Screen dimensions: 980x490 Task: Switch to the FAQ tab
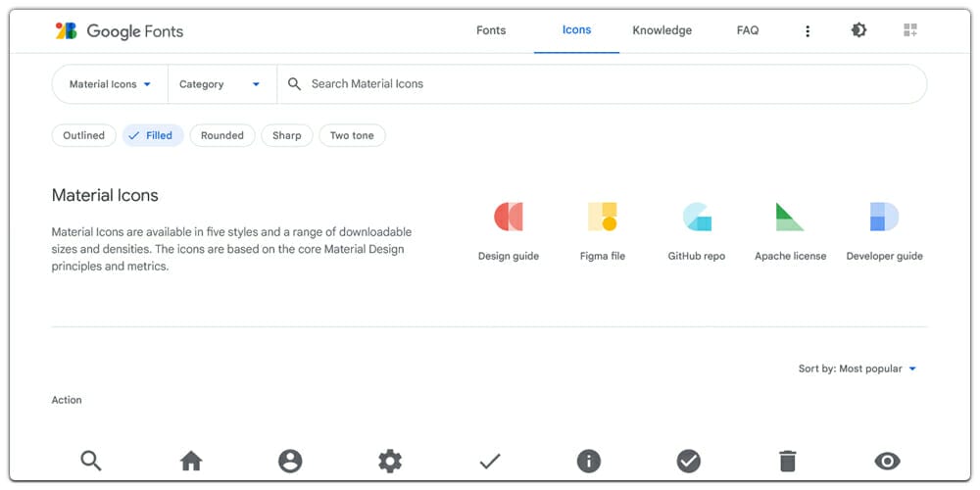pos(748,30)
